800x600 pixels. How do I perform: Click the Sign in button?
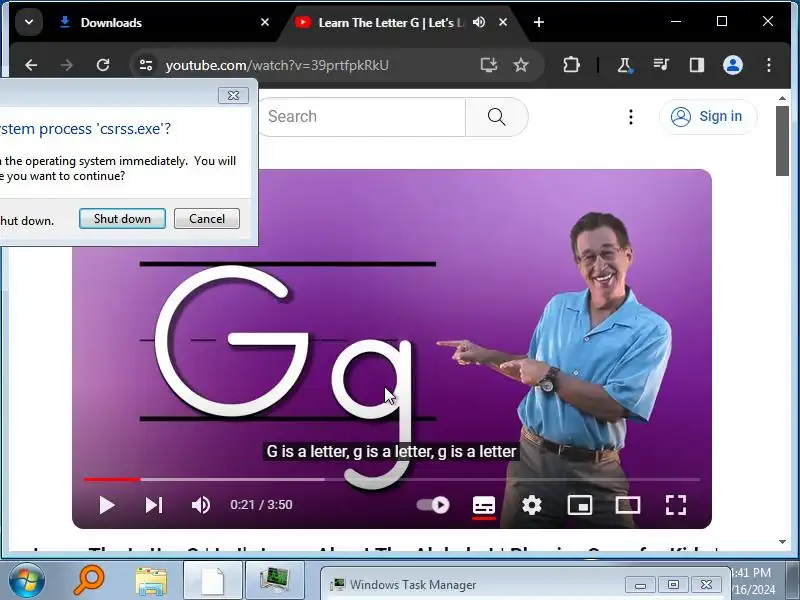[707, 117]
